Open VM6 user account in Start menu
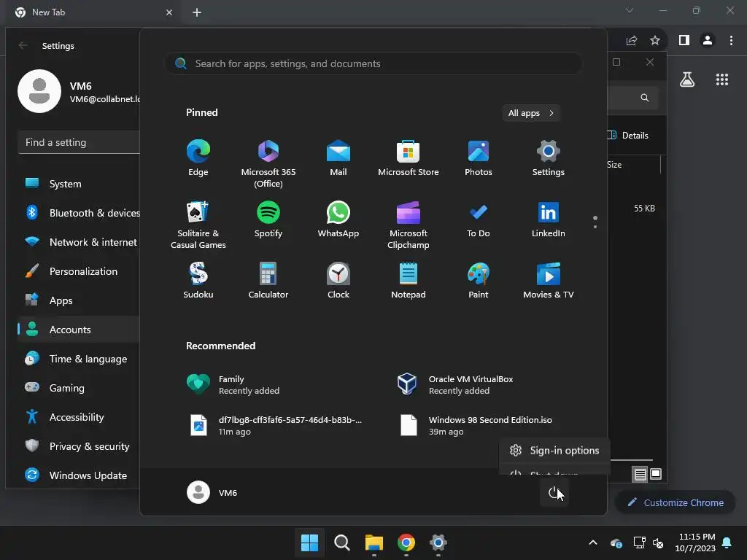This screenshot has width=747, height=560. click(212, 493)
